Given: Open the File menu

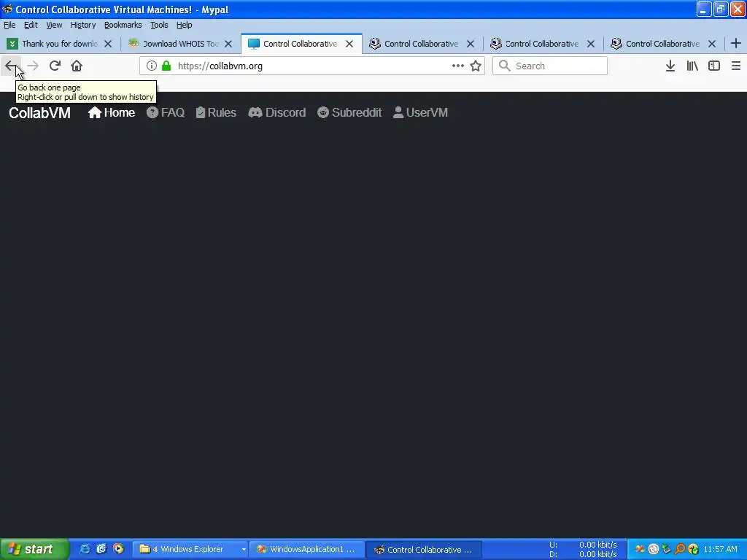Looking at the screenshot, I should tap(9, 25).
